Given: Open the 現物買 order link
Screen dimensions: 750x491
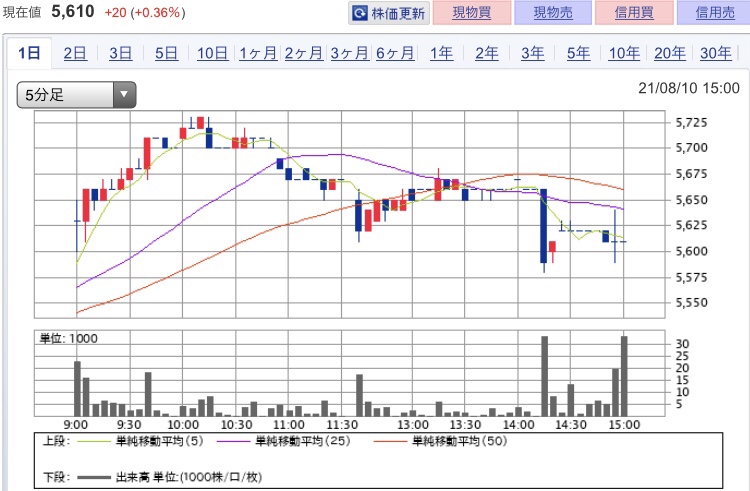Looking at the screenshot, I should point(472,12).
